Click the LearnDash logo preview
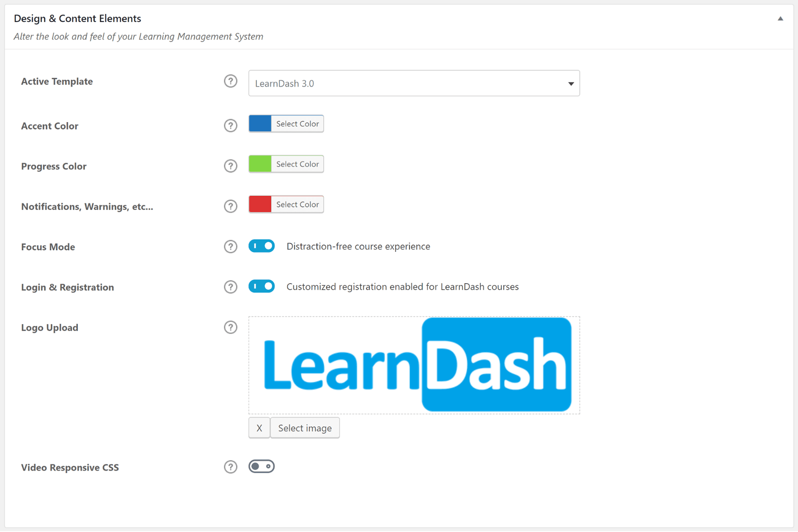This screenshot has width=798, height=532. [x=414, y=364]
